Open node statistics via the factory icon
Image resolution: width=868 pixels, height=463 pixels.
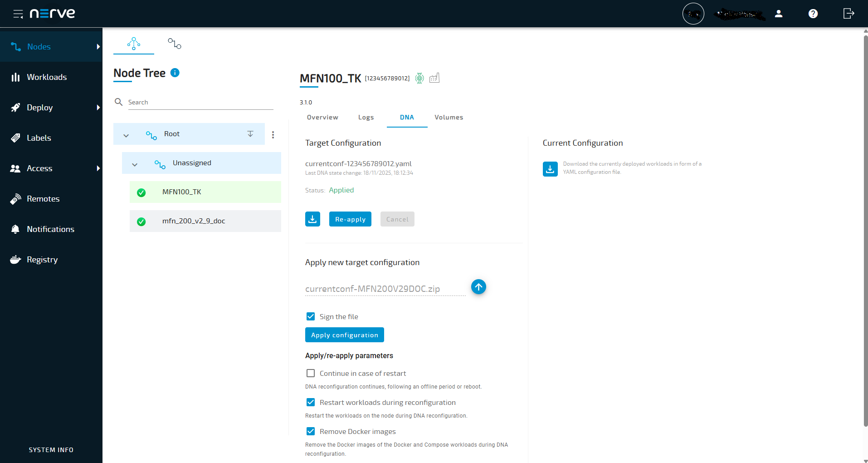pos(434,78)
